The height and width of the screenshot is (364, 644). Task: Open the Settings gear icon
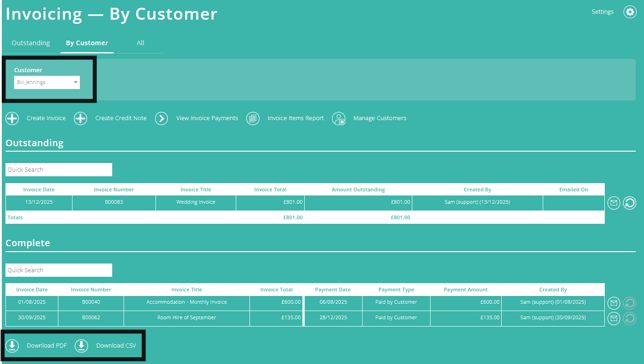coord(630,11)
